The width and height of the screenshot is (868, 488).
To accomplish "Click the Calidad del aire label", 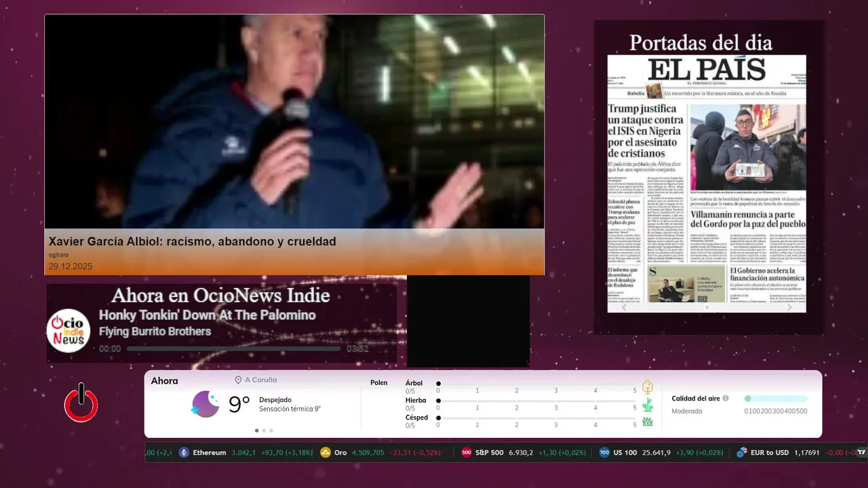I will click(696, 399).
